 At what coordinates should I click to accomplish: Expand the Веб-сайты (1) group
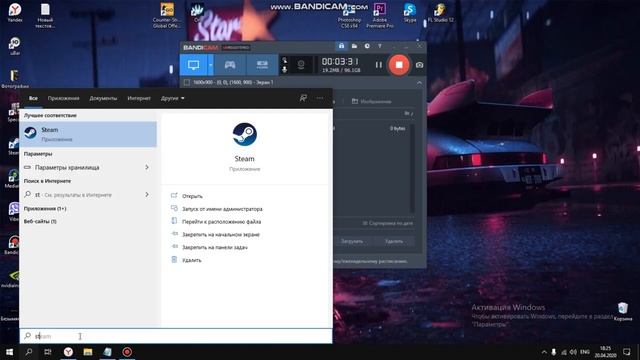pos(40,221)
